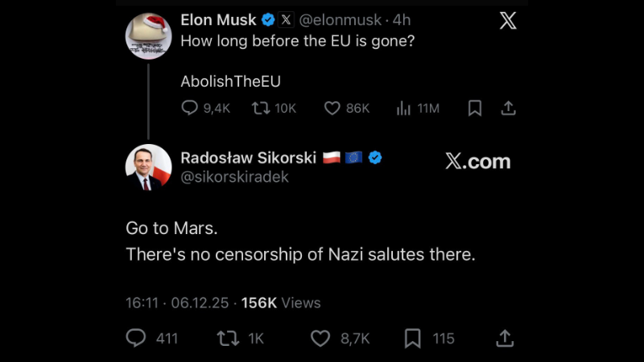Like Elon Musk's post with the heart
The height and width of the screenshot is (362, 644).
(332, 108)
